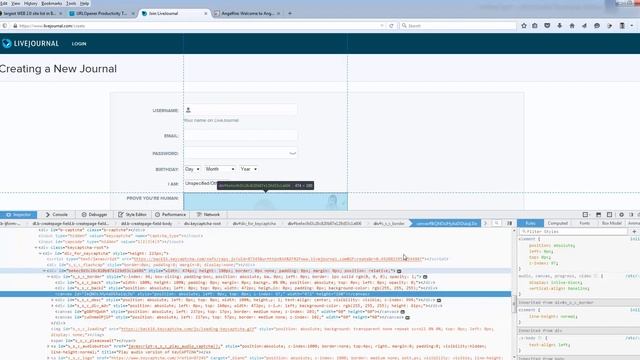This screenshot has height=360, width=640.
Task: Collapse the div.keycaptcha-root node
Action: (36, 247)
